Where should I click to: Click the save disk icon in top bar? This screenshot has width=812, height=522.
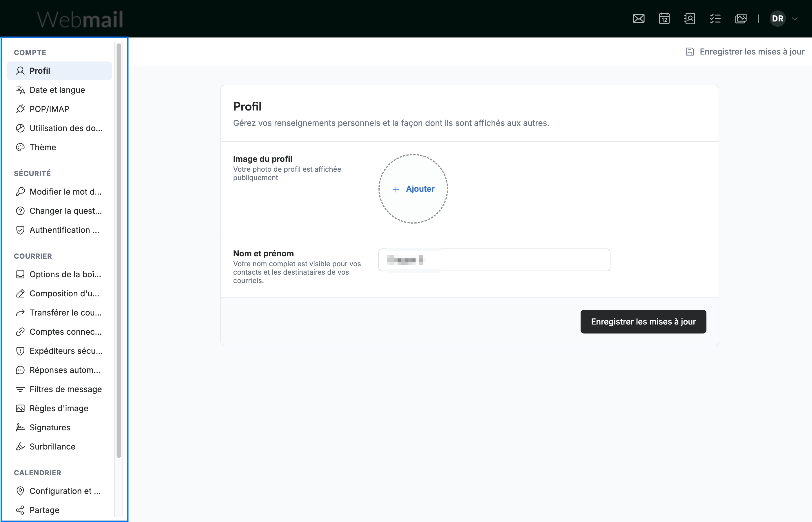pos(689,52)
